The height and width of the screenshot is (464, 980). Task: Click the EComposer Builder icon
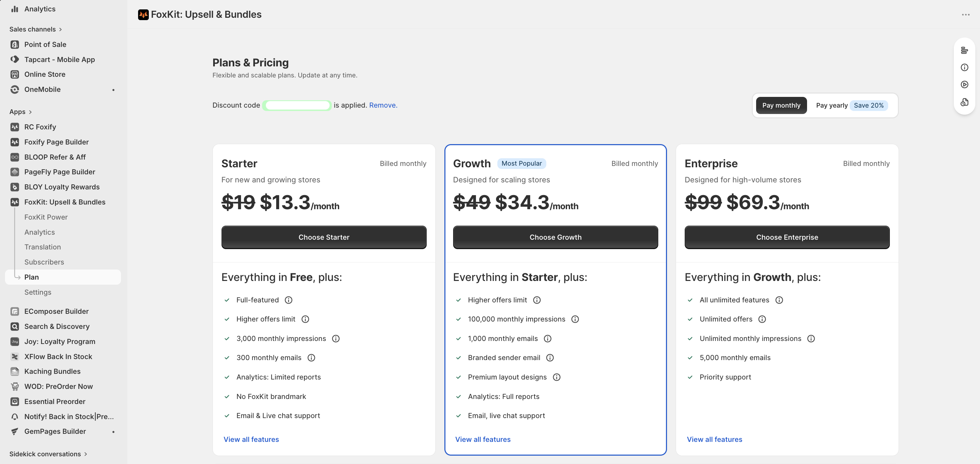(15, 311)
